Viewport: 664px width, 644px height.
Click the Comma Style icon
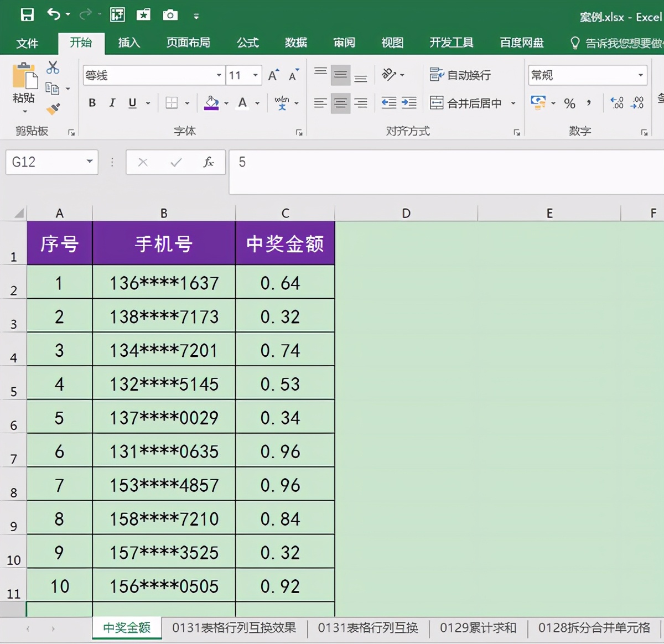(588, 103)
